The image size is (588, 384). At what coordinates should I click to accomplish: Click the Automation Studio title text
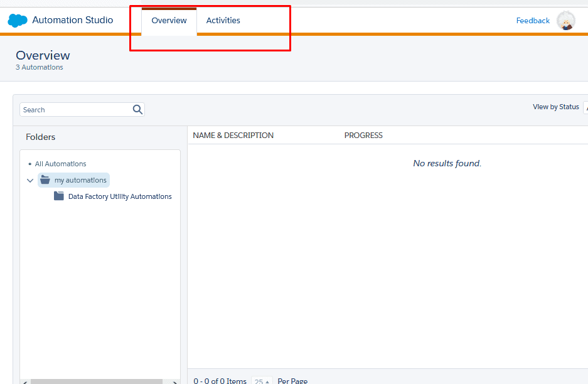tap(73, 20)
